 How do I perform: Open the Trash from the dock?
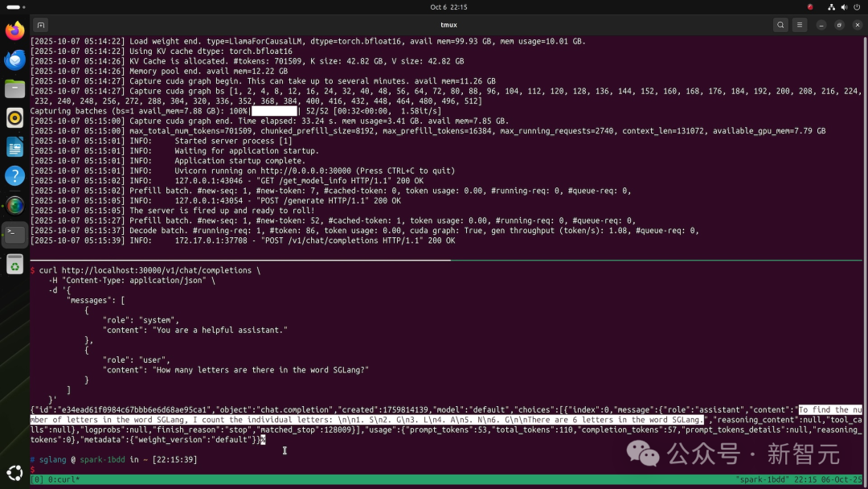pos(14,263)
